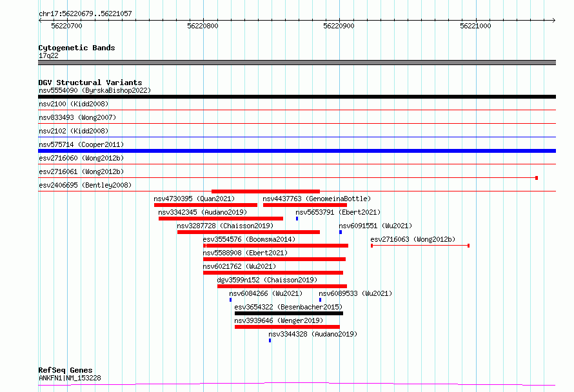Open esv2406695 (Bentley2008) label
This screenshot has width=574, height=392.
point(85,185)
